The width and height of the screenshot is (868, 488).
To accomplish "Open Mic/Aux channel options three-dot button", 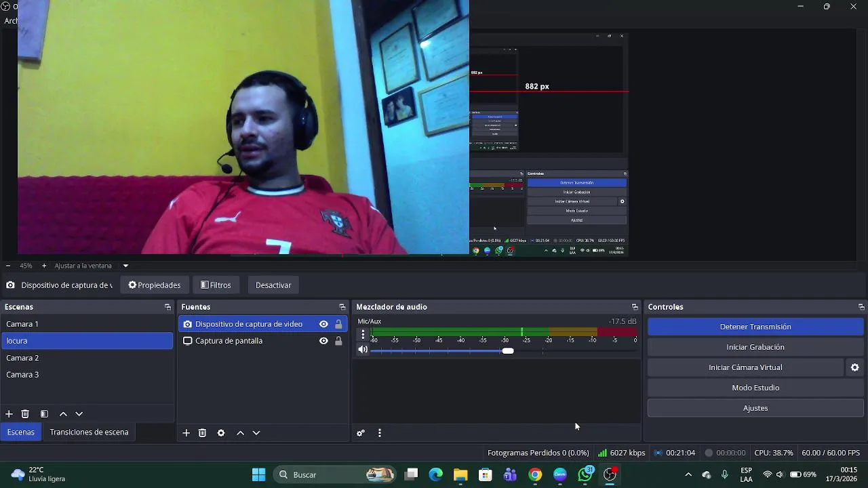I will tap(363, 334).
